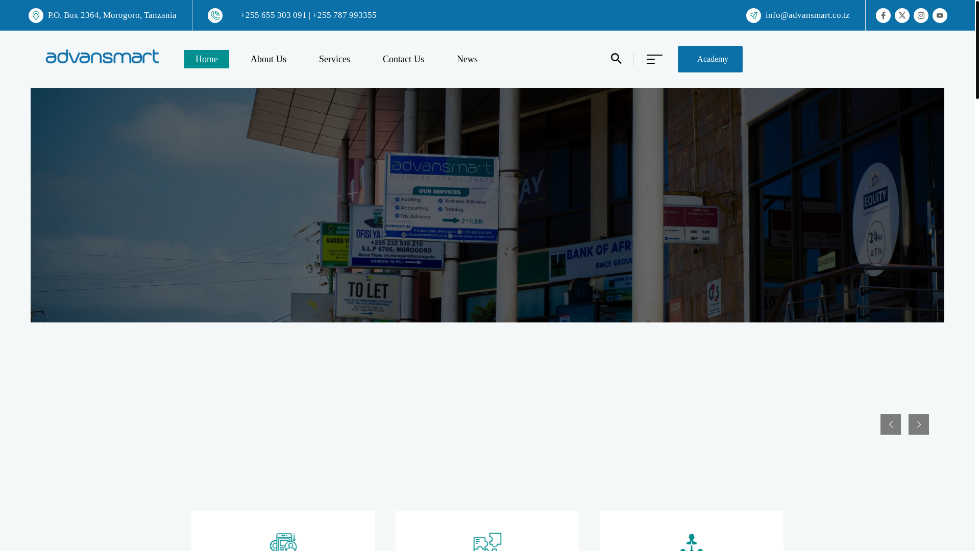Open the Instagram social link

pyautogui.click(x=921, y=15)
